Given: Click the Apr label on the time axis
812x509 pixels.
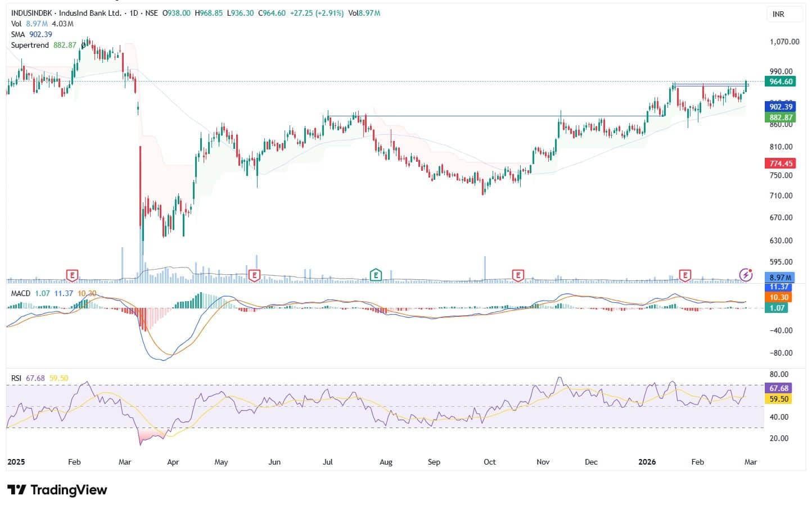Looking at the screenshot, I should (173, 462).
